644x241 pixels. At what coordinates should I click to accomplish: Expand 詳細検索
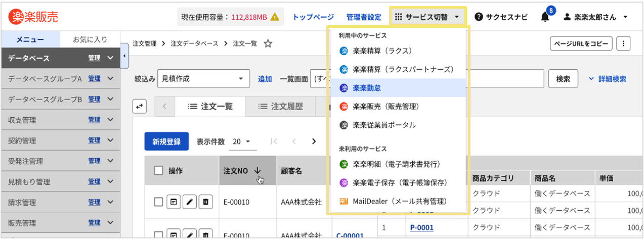tap(608, 79)
